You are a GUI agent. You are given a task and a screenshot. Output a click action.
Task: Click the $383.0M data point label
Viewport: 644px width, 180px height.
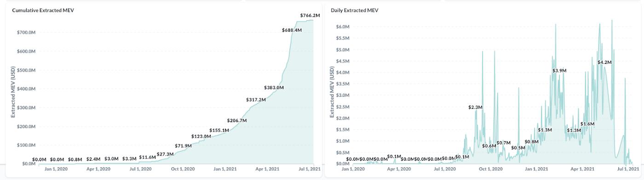274,87
